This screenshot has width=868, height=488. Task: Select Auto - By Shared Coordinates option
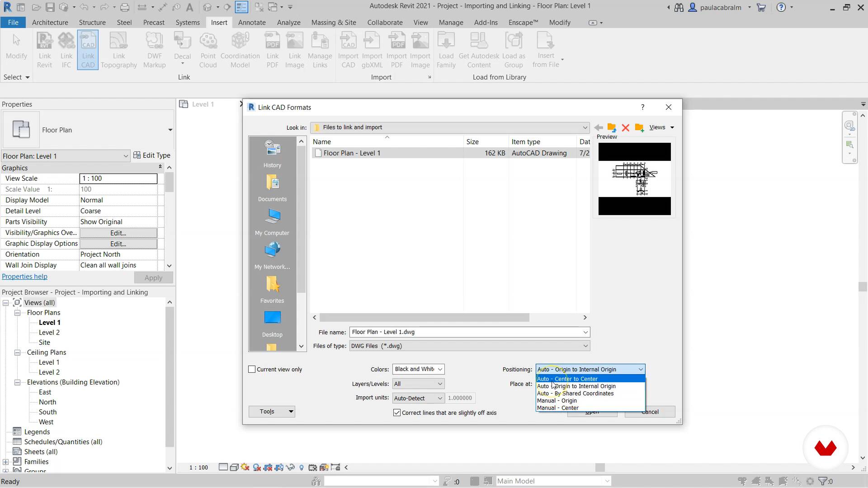[x=590, y=393]
